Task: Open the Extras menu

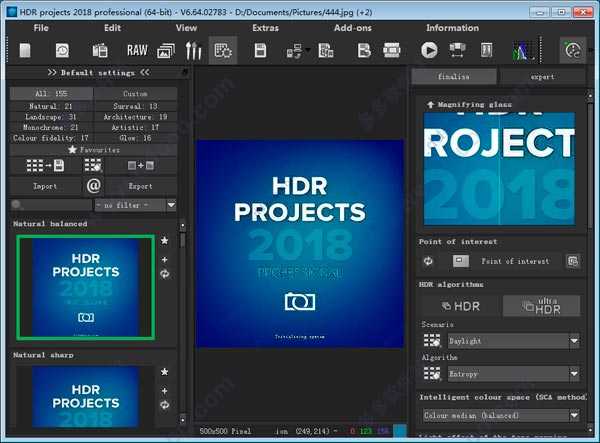Action: (x=265, y=28)
